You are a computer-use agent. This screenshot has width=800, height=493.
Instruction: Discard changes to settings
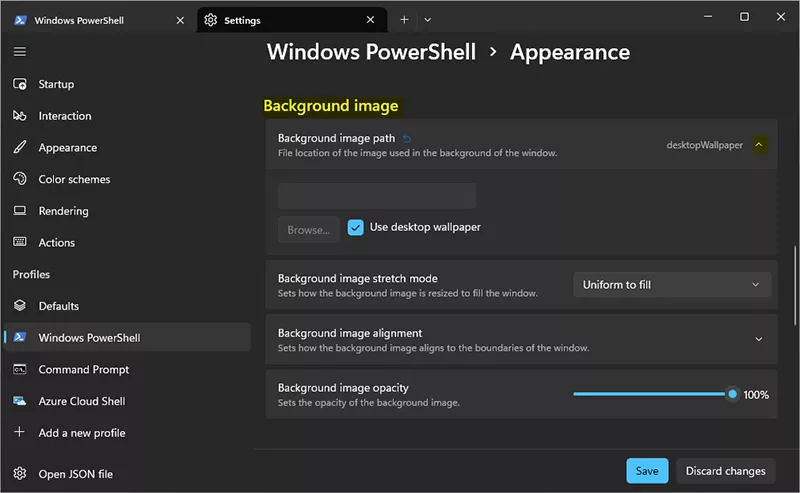pyautogui.click(x=725, y=471)
